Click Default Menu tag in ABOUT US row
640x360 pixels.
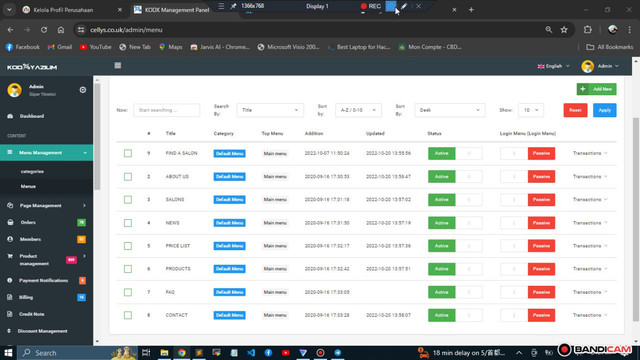(229, 176)
